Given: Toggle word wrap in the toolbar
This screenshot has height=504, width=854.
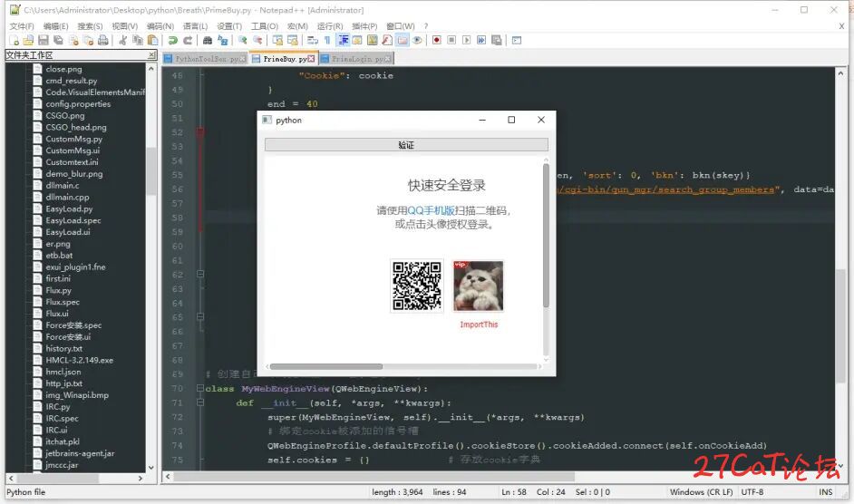Looking at the screenshot, I should click(312, 40).
